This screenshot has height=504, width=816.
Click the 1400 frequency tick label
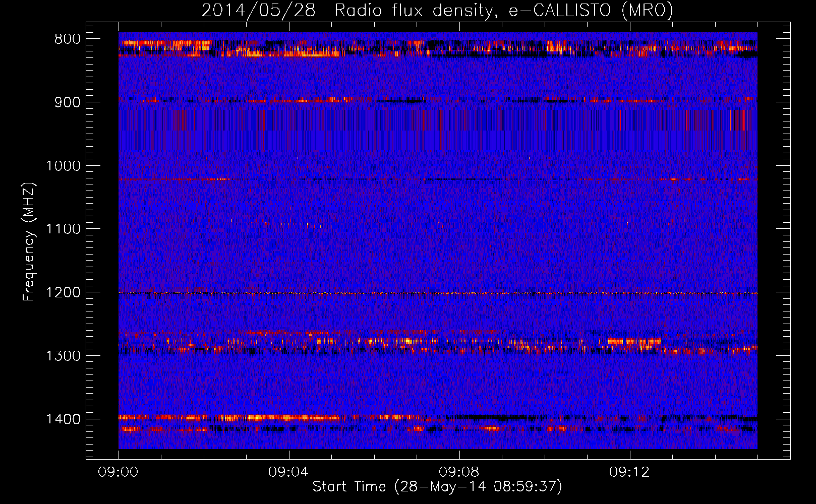click(x=63, y=419)
